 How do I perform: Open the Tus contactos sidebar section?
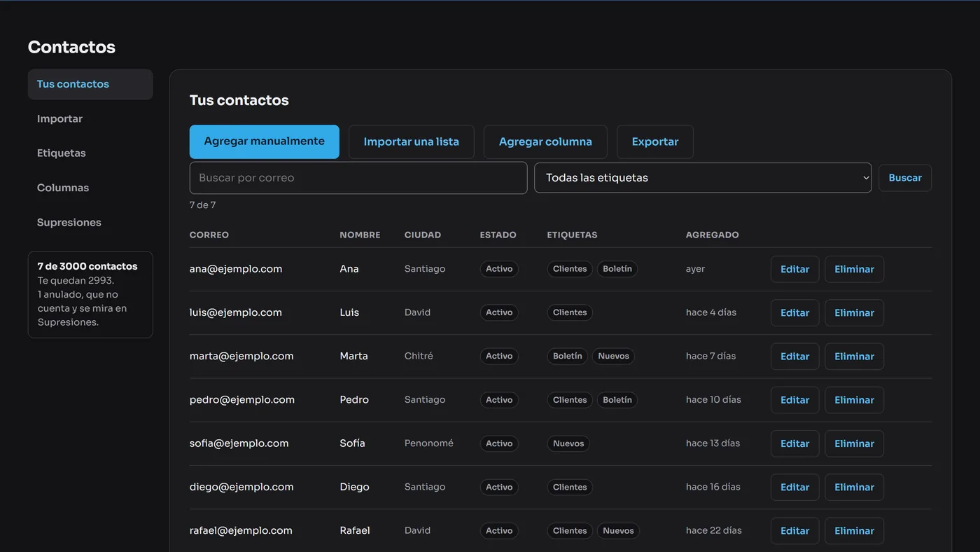[x=90, y=84]
